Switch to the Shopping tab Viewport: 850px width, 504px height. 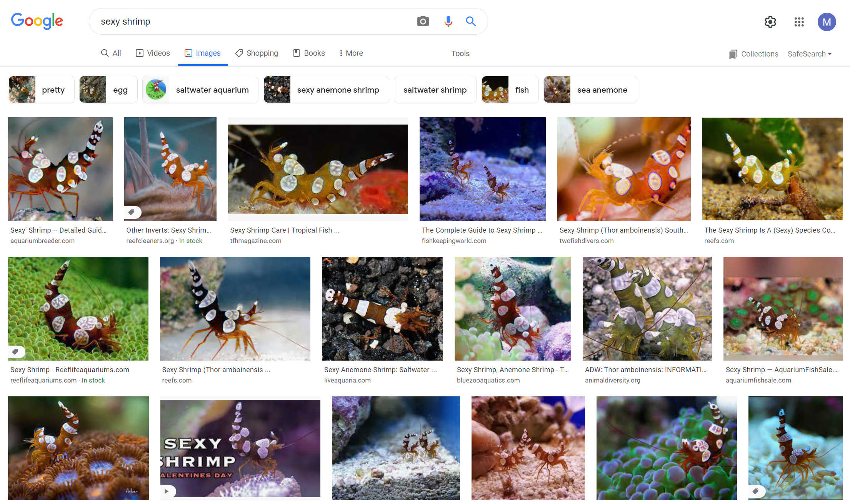[256, 53]
